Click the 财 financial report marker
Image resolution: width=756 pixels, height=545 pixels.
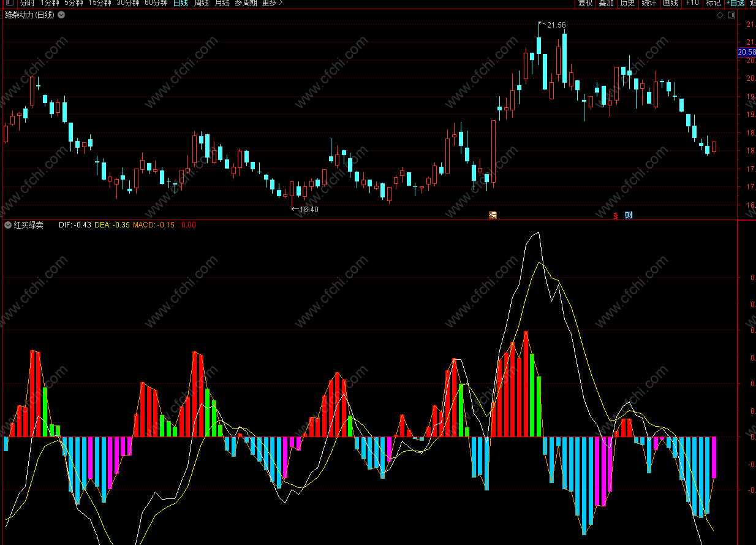pos(629,215)
